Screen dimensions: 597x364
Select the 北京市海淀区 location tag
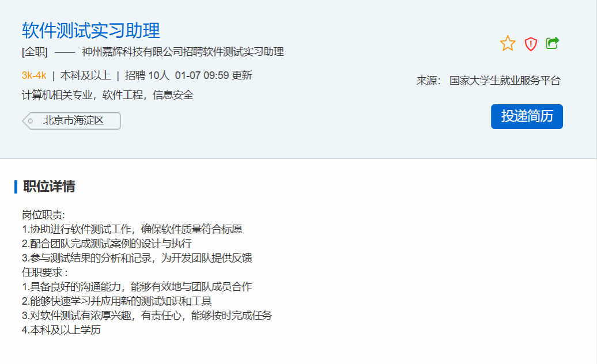[73, 121]
